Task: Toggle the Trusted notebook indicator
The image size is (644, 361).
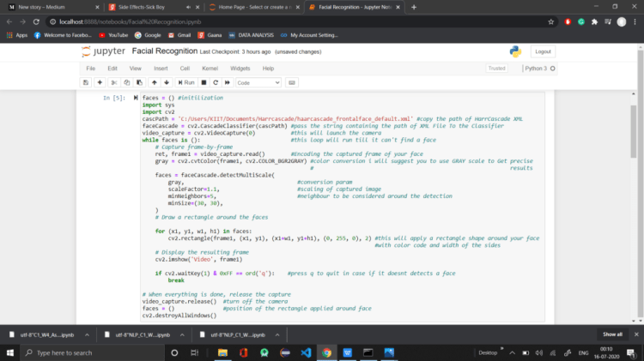Action: [496, 68]
